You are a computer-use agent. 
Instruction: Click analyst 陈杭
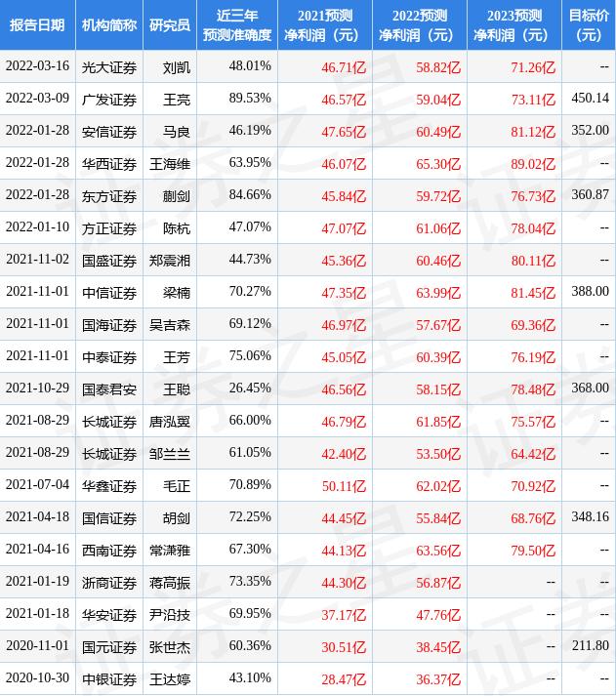tap(177, 228)
